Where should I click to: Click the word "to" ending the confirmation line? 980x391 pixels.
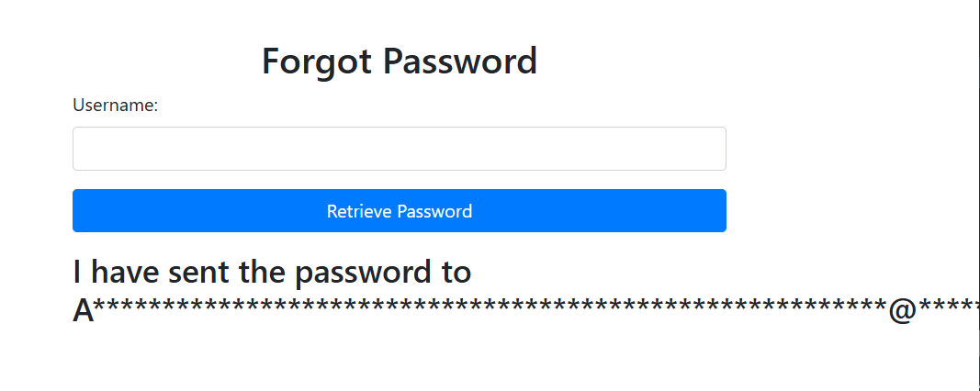pyautogui.click(x=452, y=273)
